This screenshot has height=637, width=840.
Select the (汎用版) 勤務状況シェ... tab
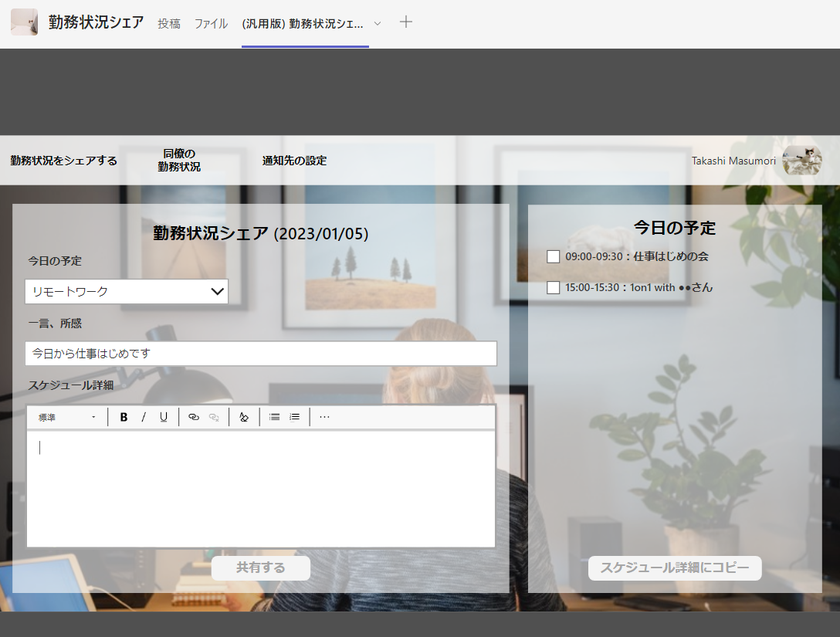point(302,24)
